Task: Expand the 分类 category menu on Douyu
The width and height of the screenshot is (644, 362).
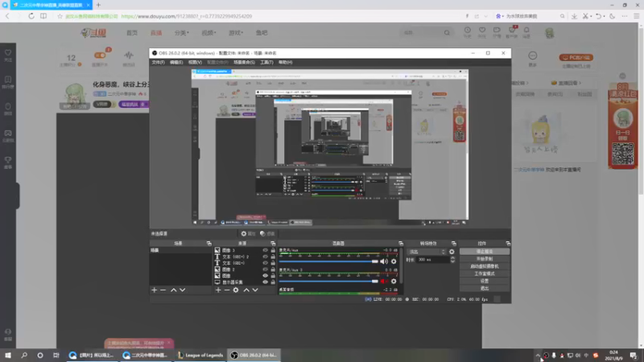Action: pyautogui.click(x=182, y=33)
